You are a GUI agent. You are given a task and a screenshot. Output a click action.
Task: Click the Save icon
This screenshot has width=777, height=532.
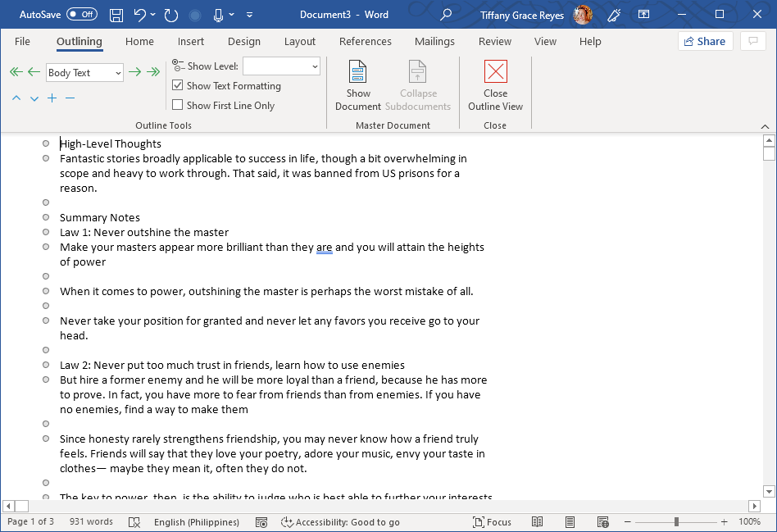pyautogui.click(x=117, y=14)
